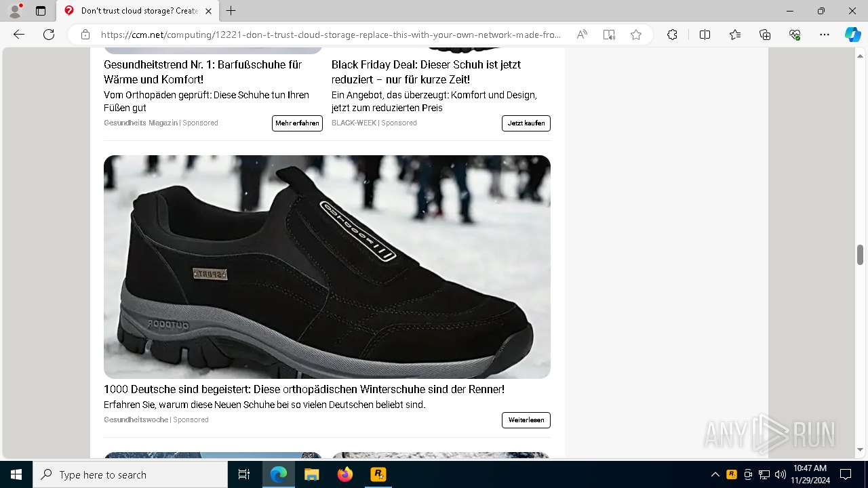Open Microsoft Edge taskbar icon
868x488 pixels.
click(x=279, y=474)
